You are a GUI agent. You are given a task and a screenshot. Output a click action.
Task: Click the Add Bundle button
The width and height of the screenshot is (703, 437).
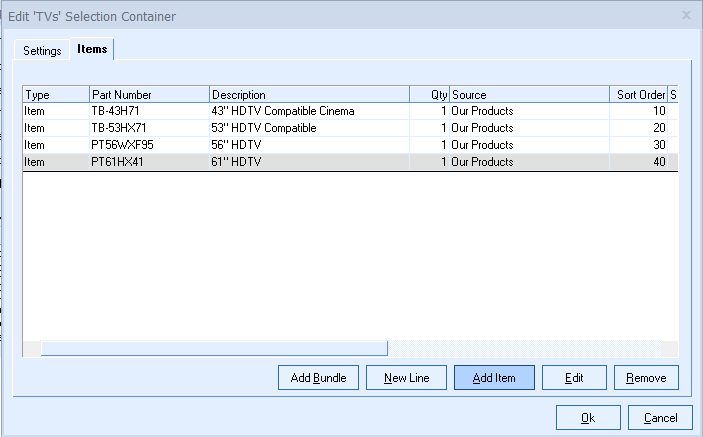click(x=318, y=377)
